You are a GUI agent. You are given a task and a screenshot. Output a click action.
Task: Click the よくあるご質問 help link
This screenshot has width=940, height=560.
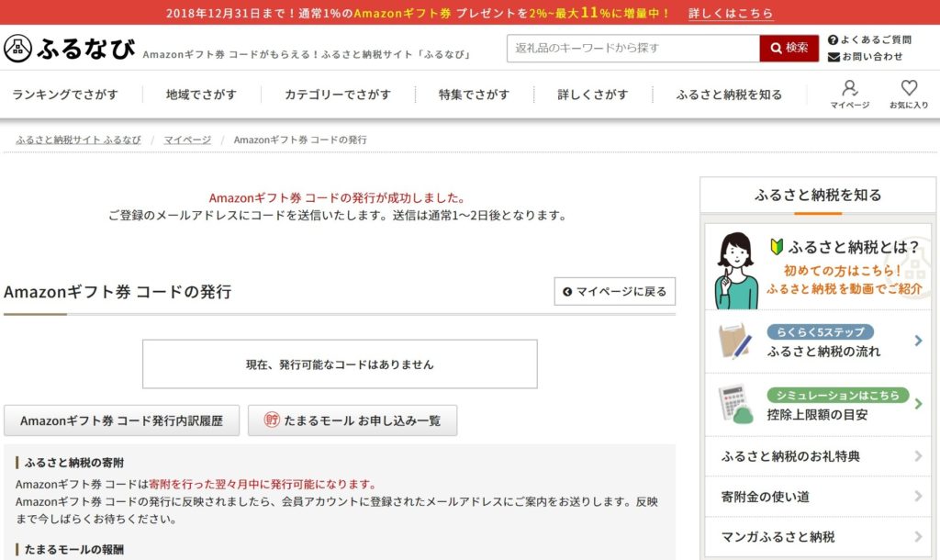click(x=869, y=39)
